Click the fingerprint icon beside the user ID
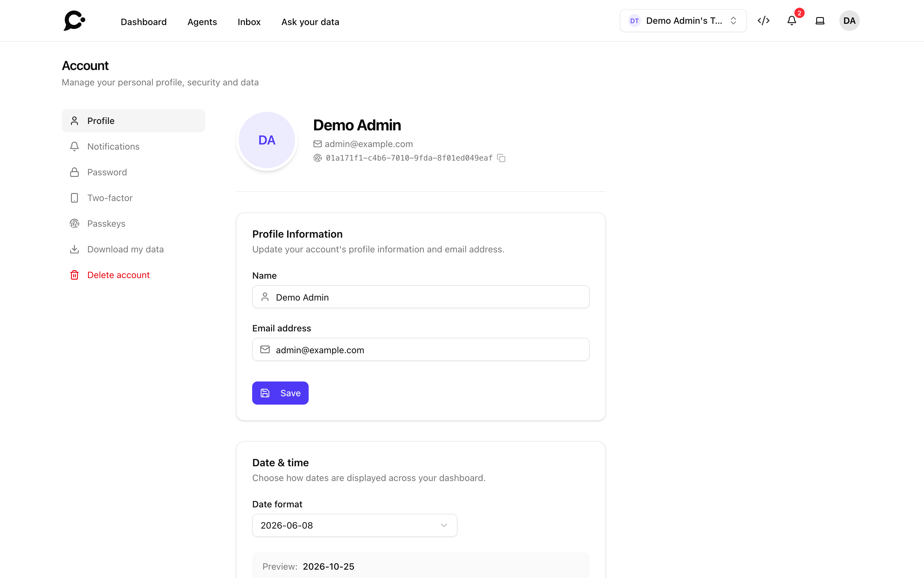Viewport: 924px width, 578px height. coord(318,158)
